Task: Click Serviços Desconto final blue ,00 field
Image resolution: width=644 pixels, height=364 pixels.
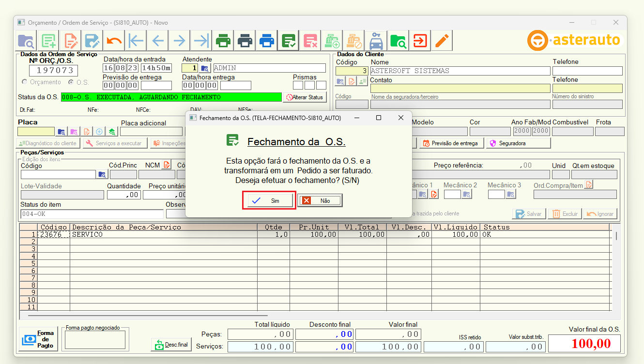Action: pos(324,347)
